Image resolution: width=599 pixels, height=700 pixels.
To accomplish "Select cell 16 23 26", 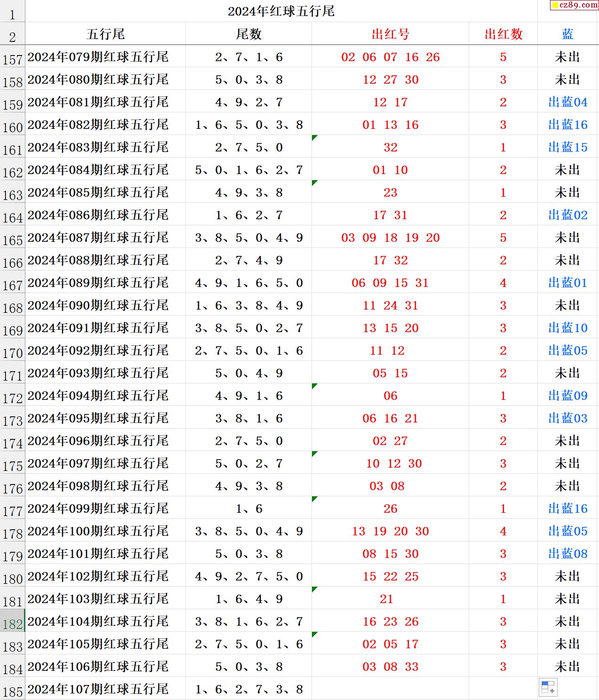I will coord(390,621).
